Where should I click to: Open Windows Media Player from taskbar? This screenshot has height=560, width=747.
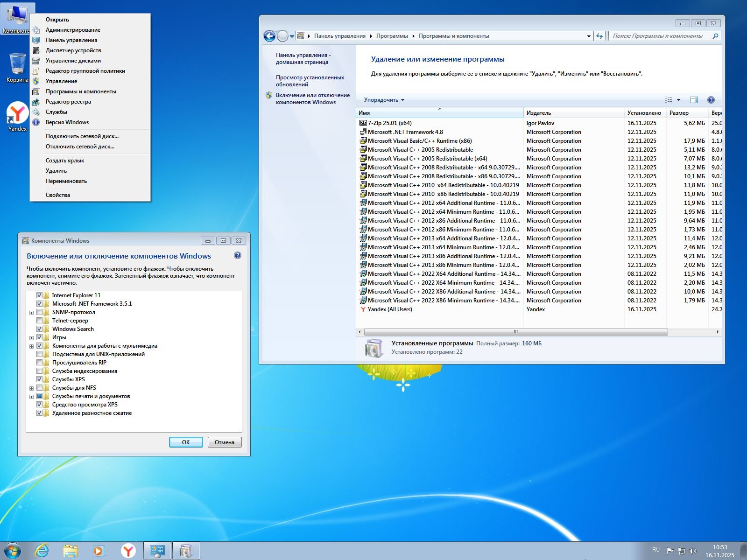point(99,551)
